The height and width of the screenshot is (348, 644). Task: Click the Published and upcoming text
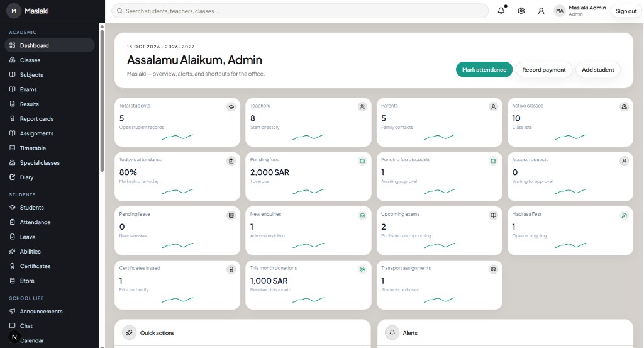pyautogui.click(x=406, y=236)
